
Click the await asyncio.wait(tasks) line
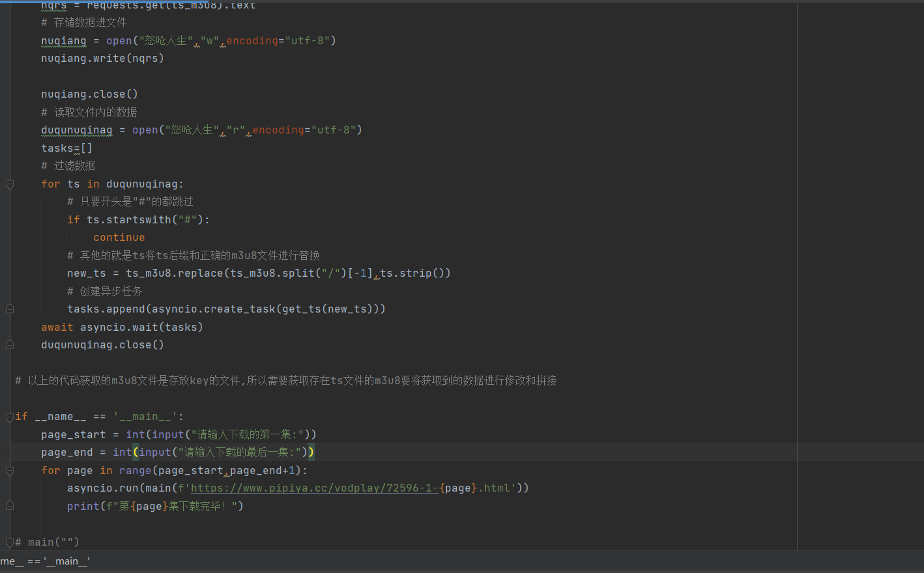(122, 327)
